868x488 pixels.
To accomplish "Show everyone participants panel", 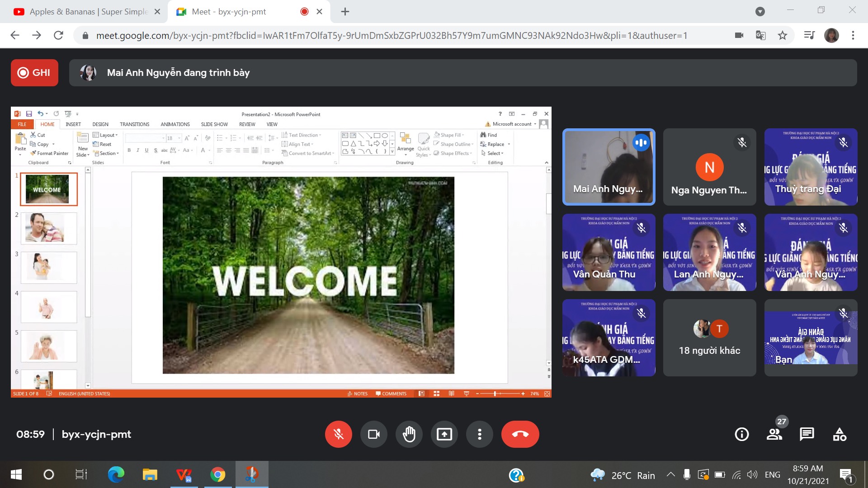I will 774,434.
